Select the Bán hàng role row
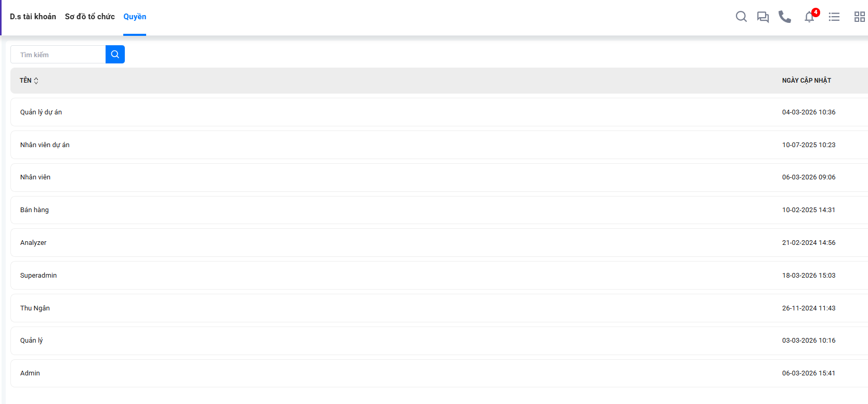The image size is (868, 404). 34,210
